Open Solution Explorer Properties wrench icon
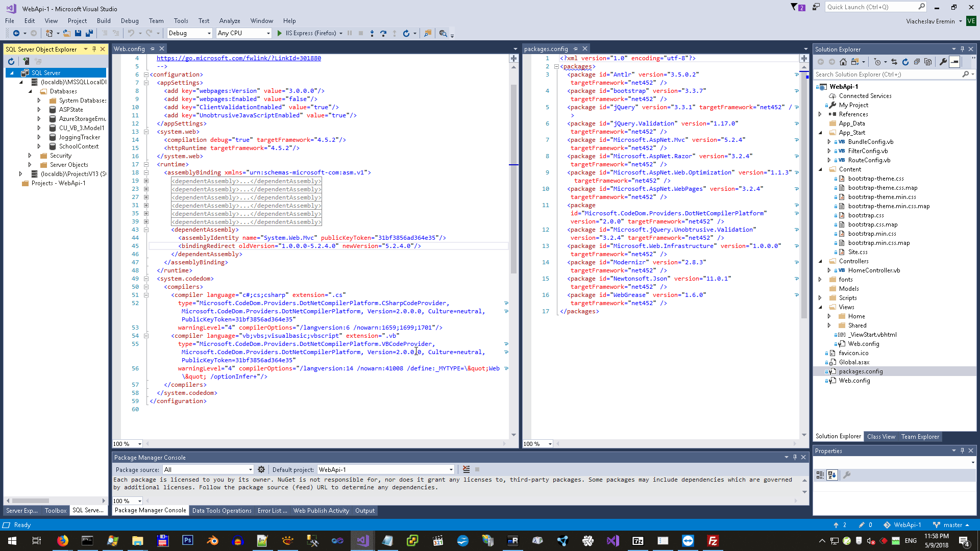The height and width of the screenshot is (551, 980). 943,62
